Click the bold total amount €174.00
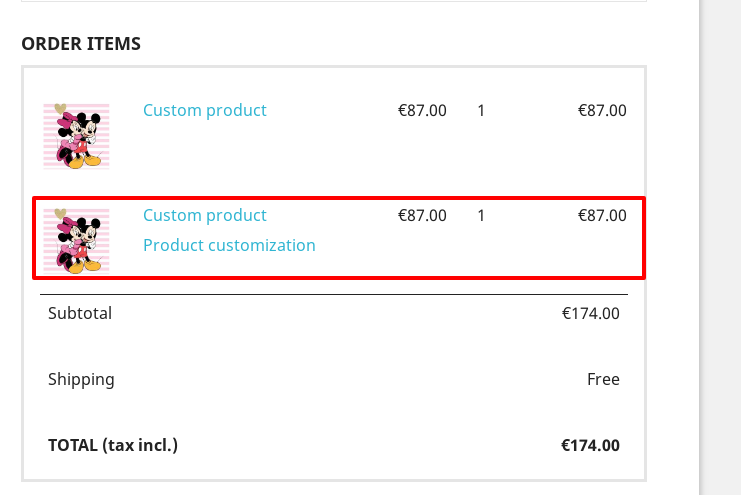 coord(591,445)
